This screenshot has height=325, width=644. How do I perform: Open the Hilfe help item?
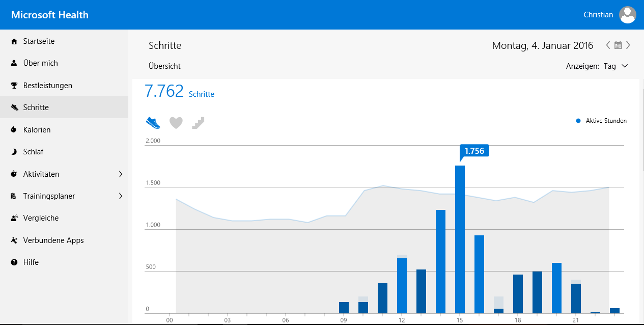pos(31,262)
